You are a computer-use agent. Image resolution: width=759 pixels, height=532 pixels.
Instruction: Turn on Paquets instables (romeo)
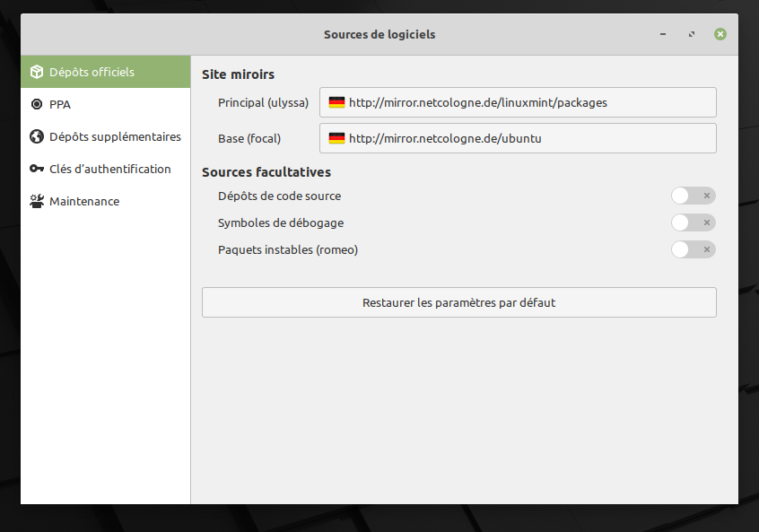coord(693,249)
